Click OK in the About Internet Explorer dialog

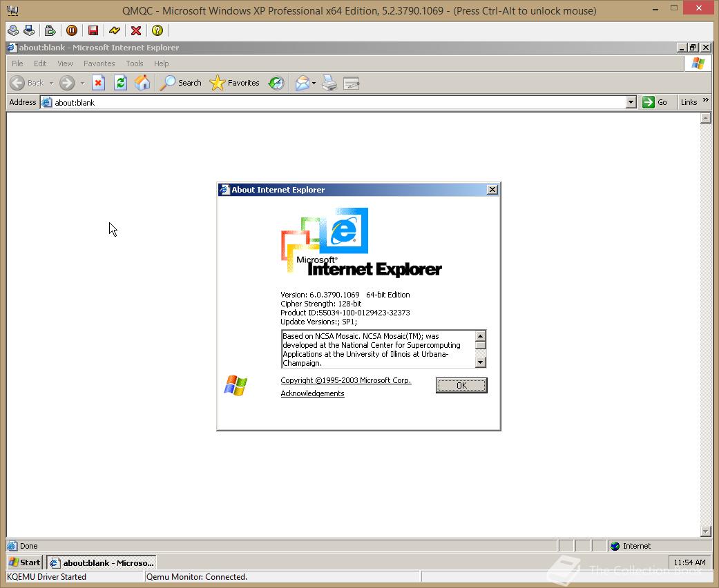(461, 385)
